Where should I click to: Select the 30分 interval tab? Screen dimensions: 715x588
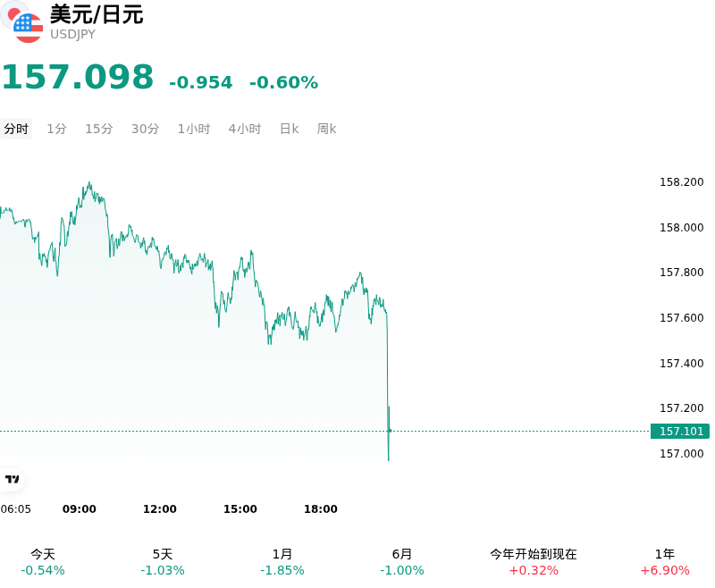tap(145, 129)
